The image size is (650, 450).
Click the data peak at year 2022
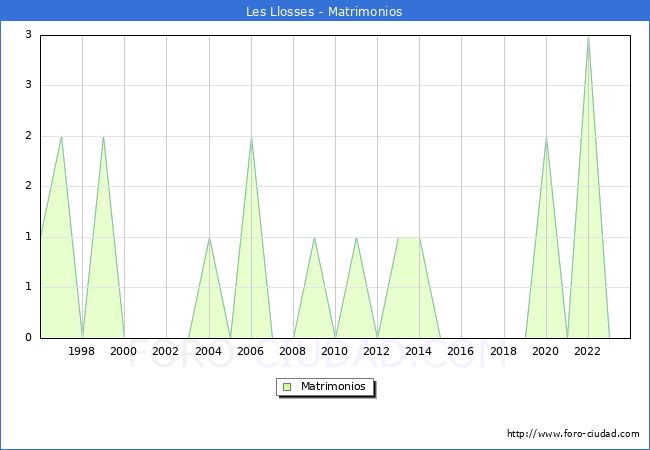[588, 37]
